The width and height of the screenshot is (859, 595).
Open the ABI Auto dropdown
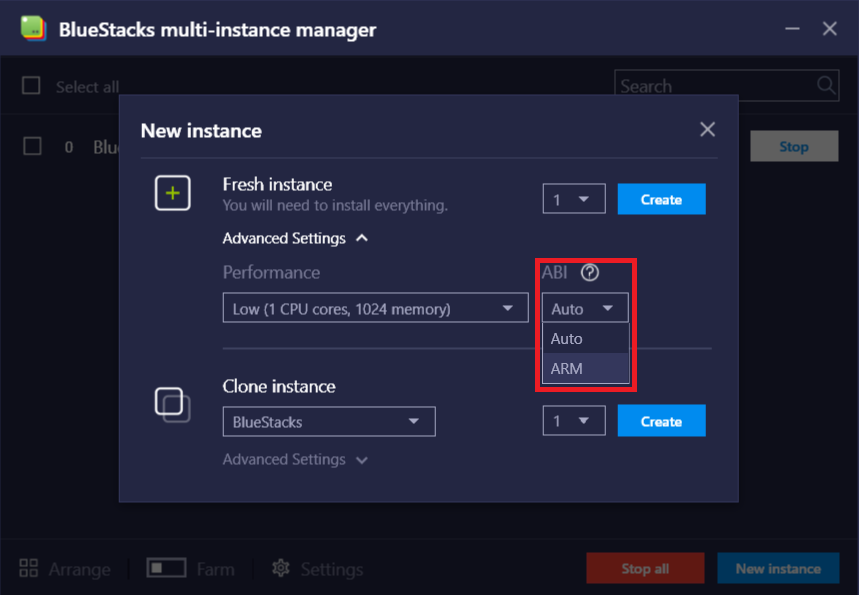[585, 308]
